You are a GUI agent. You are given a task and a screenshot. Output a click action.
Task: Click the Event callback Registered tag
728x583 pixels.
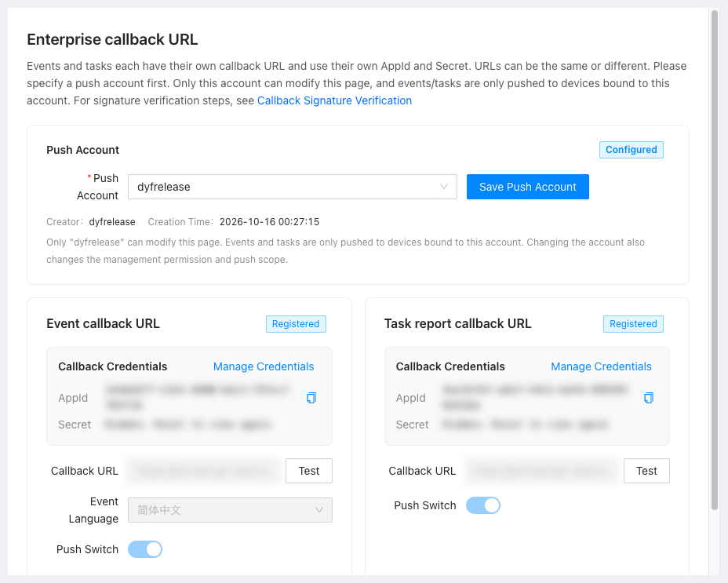296,324
